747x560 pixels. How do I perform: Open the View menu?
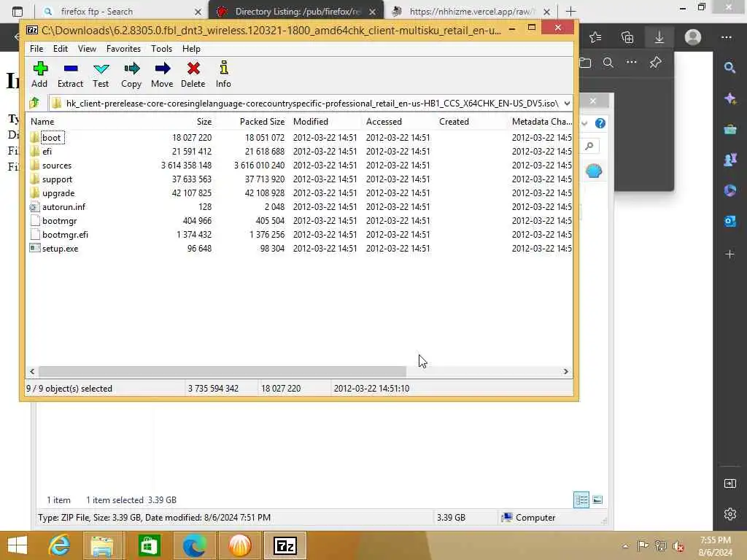click(x=87, y=49)
